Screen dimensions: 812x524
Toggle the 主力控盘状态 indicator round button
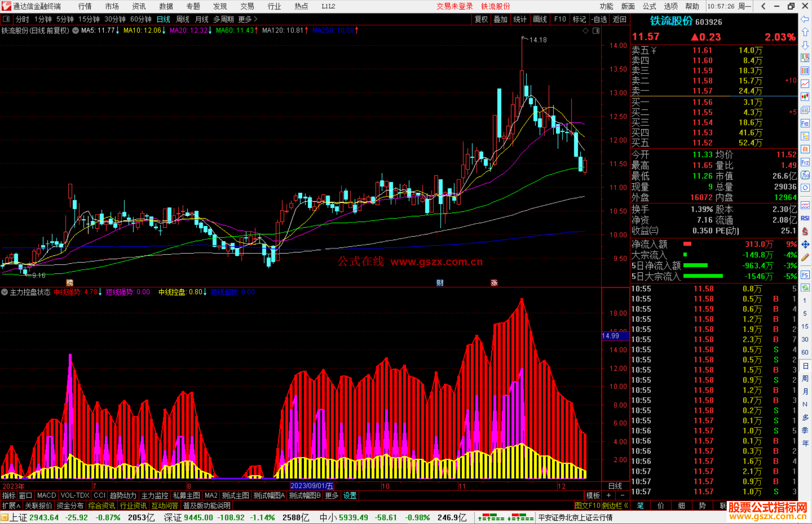(5, 292)
